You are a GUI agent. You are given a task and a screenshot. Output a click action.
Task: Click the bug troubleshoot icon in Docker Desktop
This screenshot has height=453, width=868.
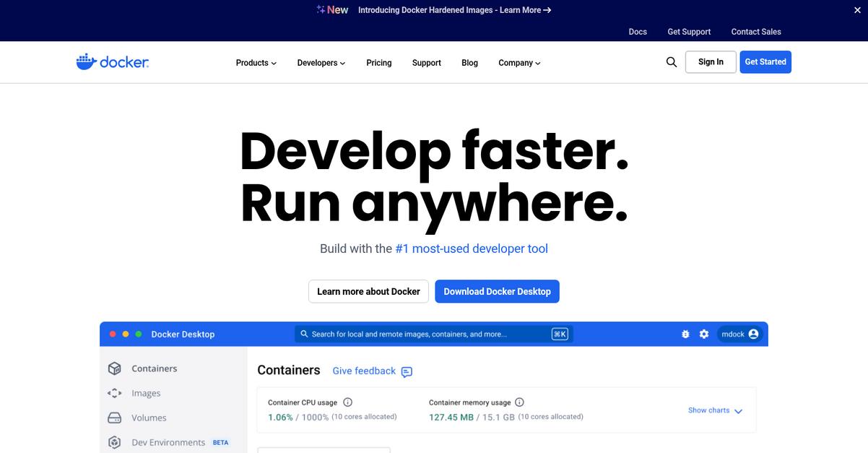[x=685, y=335]
